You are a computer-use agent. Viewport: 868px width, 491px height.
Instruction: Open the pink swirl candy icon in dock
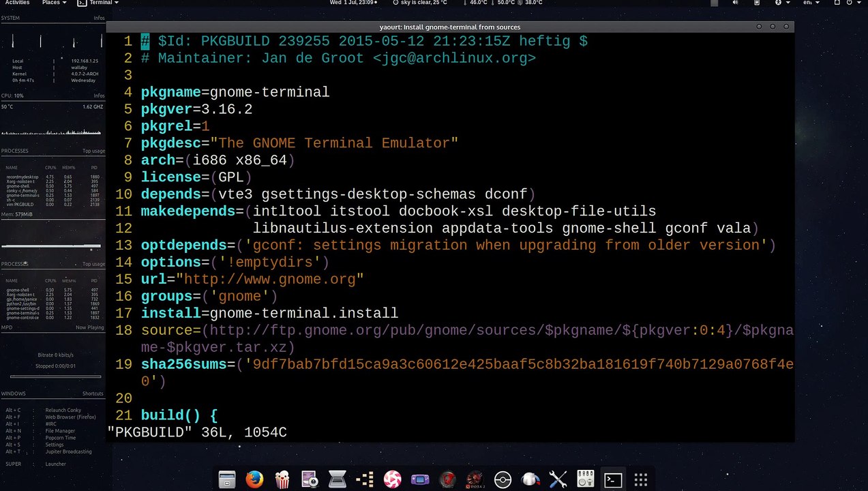click(392, 479)
